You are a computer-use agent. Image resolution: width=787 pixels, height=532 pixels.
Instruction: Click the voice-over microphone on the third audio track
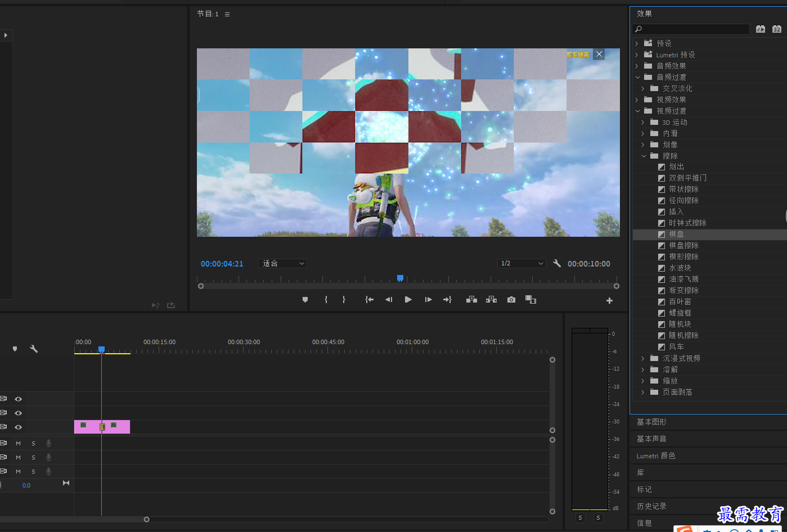(x=48, y=471)
